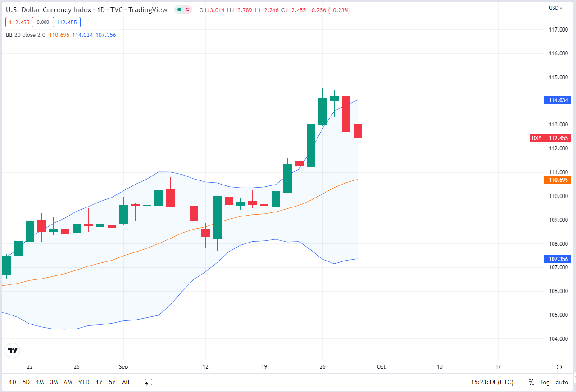
Task: Open the USD currency dropdown
Action: pyautogui.click(x=555, y=8)
